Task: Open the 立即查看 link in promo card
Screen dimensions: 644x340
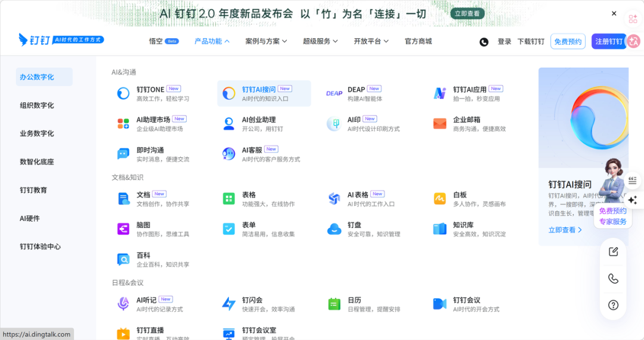Action: tap(565, 230)
